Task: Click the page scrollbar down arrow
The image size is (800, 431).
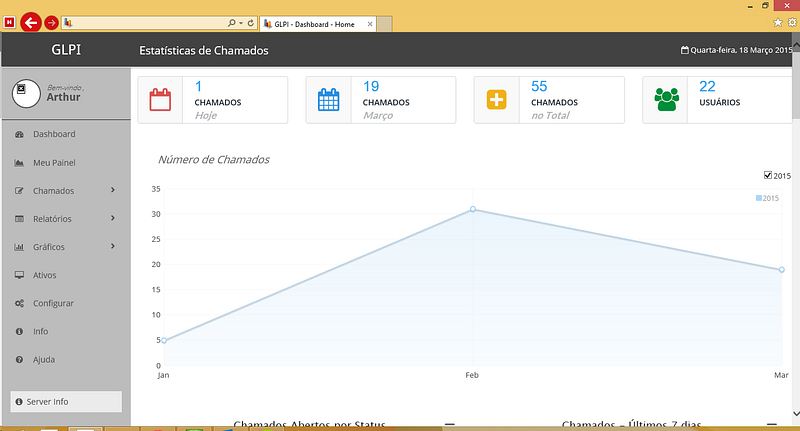Action: tap(795, 414)
